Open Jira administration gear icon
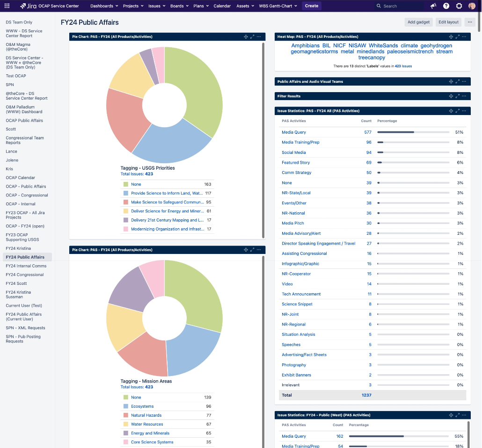 click(x=459, y=6)
